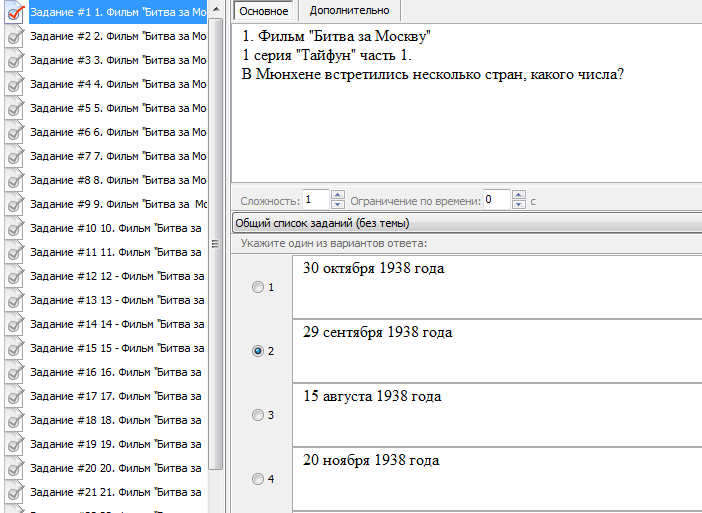Image resolution: width=702 pixels, height=513 pixels.
Task: Click the page icon beside Задание #16
Action: tap(14, 372)
